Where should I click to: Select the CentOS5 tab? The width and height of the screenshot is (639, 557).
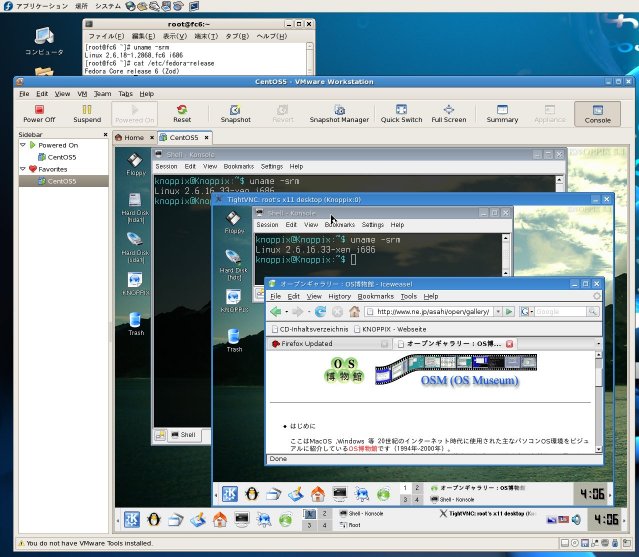[x=183, y=138]
